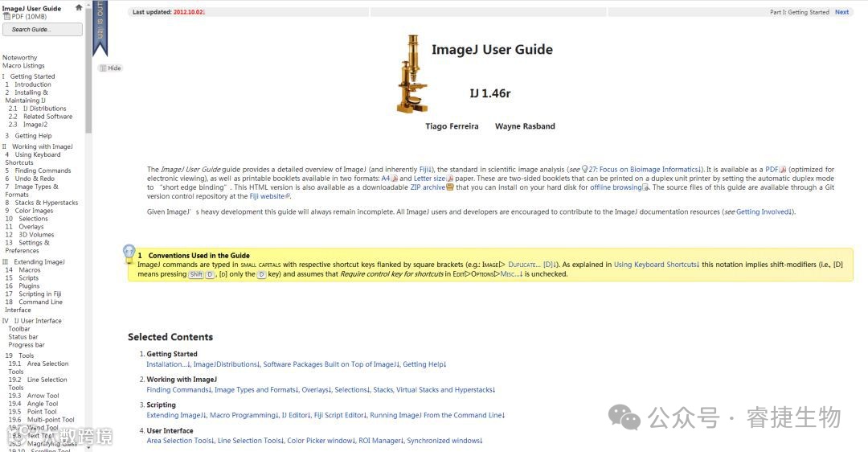
Task: Click the microscope logo image
Action: 411,74
